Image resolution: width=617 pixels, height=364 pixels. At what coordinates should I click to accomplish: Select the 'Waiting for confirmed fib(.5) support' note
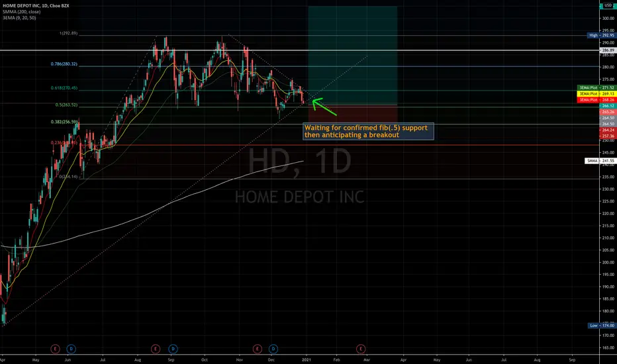[x=368, y=132]
